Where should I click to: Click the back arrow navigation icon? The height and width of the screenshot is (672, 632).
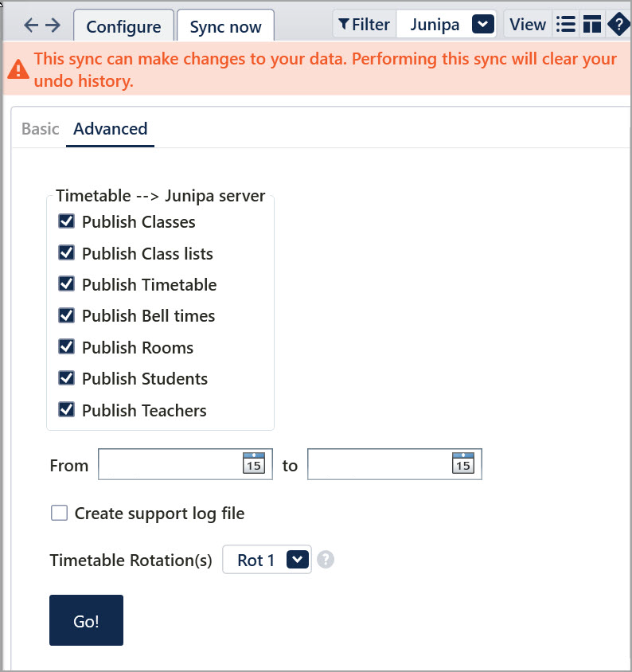point(31,25)
